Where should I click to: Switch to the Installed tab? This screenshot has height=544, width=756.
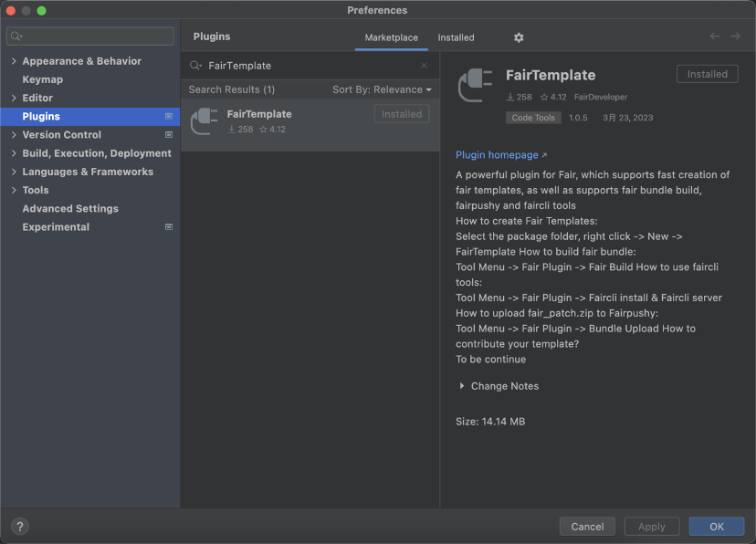pyautogui.click(x=456, y=37)
